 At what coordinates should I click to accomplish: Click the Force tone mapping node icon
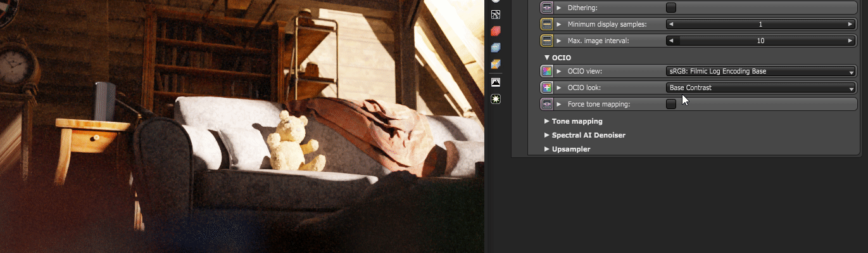[547, 104]
